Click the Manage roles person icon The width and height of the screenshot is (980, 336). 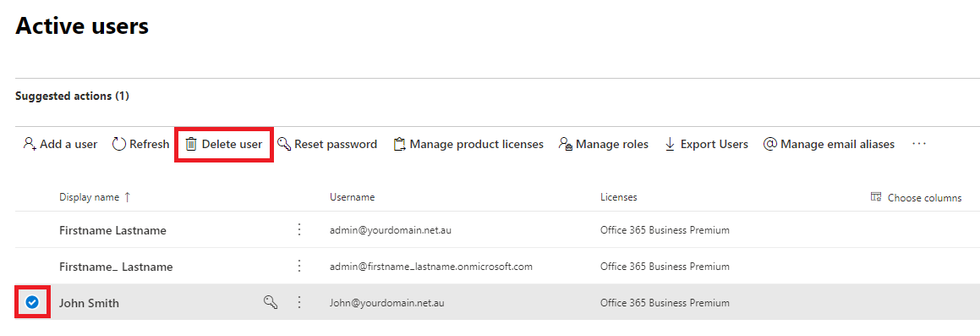566,144
